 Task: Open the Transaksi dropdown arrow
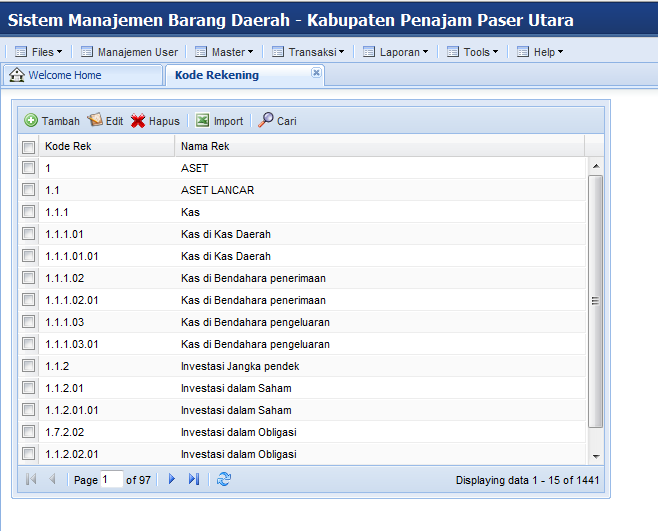pyautogui.click(x=342, y=52)
